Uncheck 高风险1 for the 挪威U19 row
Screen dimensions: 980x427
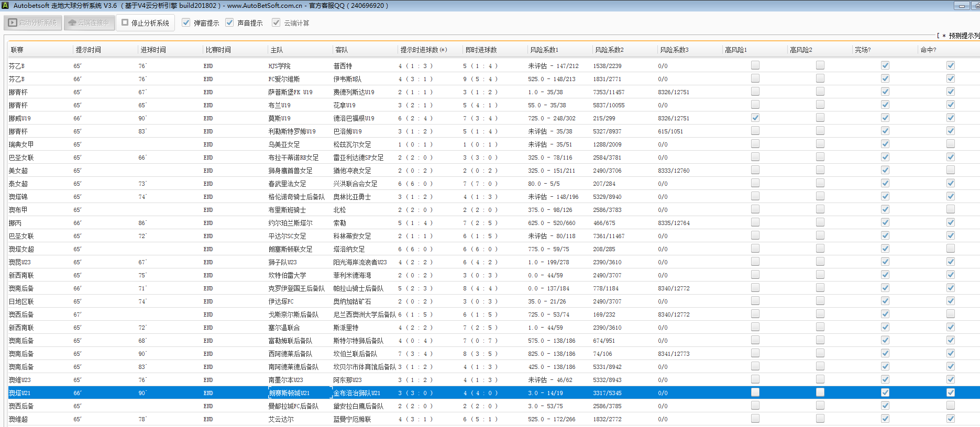(x=755, y=118)
